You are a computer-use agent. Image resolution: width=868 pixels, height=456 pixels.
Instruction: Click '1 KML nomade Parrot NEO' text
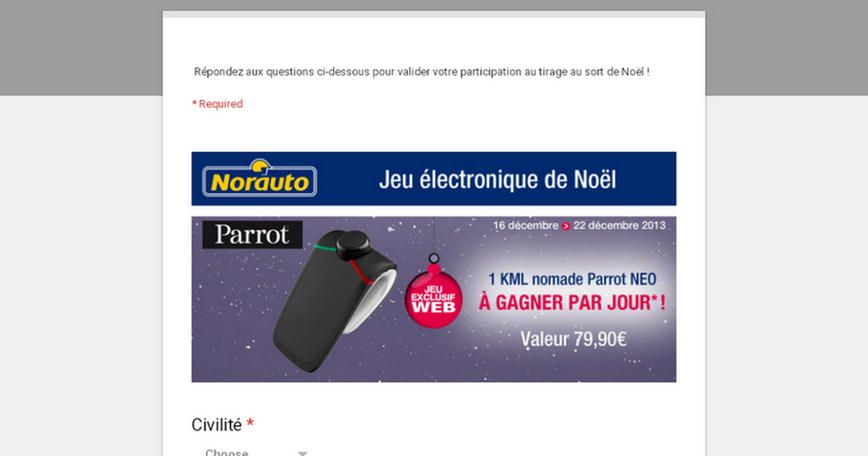(571, 279)
